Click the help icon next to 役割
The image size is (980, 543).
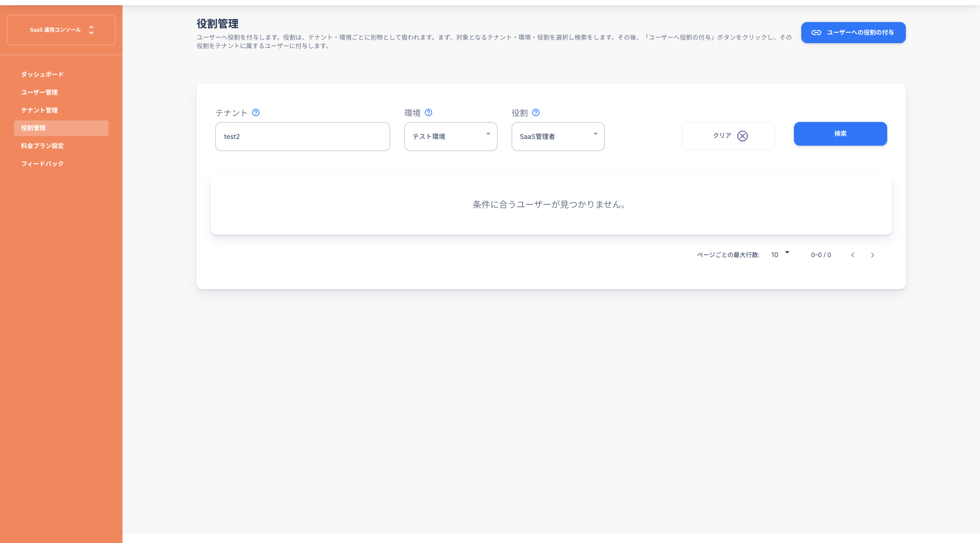pos(536,113)
